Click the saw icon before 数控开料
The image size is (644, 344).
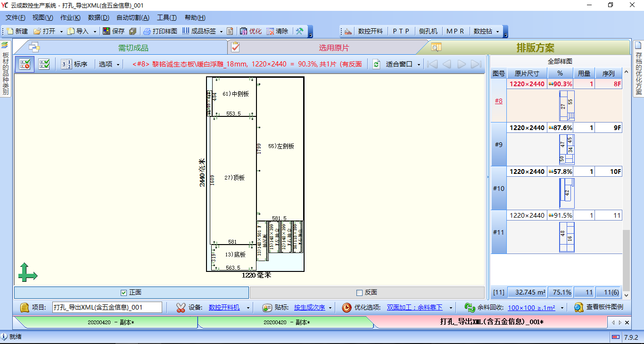click(348, 31)
